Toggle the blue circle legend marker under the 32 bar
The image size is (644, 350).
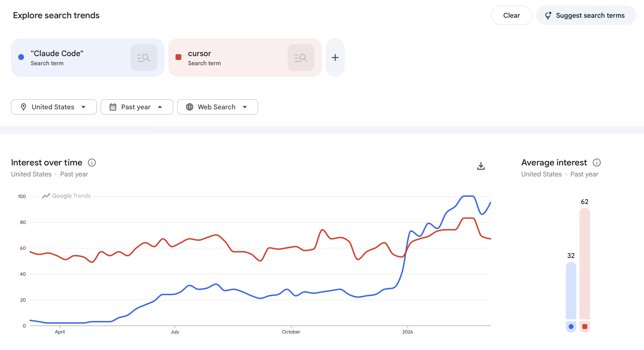pyautogui.click(x=571, y=326)
